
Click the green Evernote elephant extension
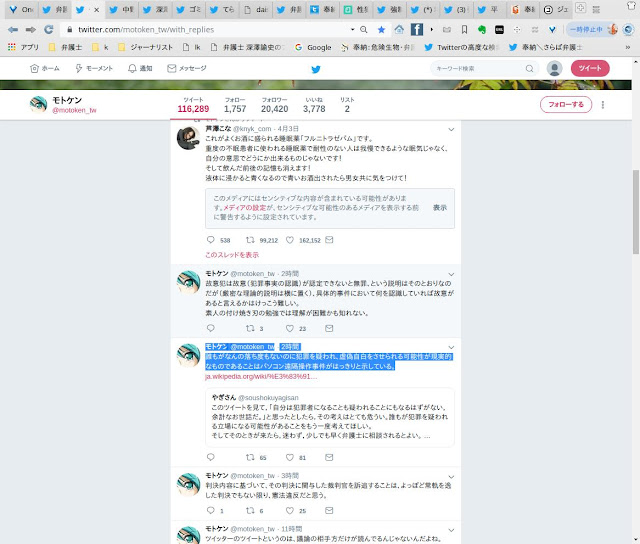pyautogui.click(x=482, y=29)
